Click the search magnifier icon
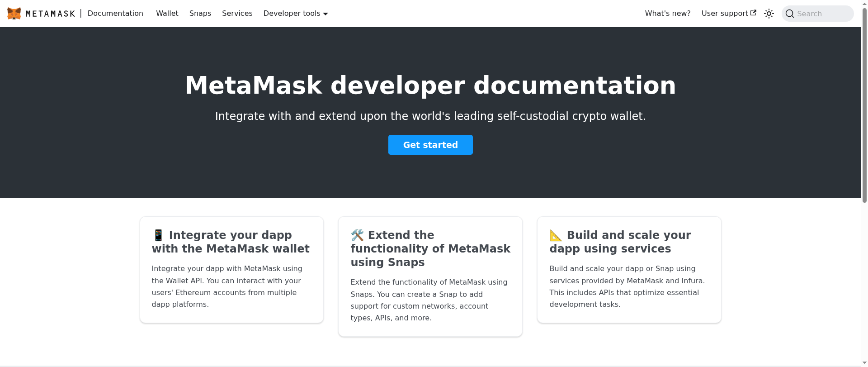868x367 pixels. (x=790, y=14)
